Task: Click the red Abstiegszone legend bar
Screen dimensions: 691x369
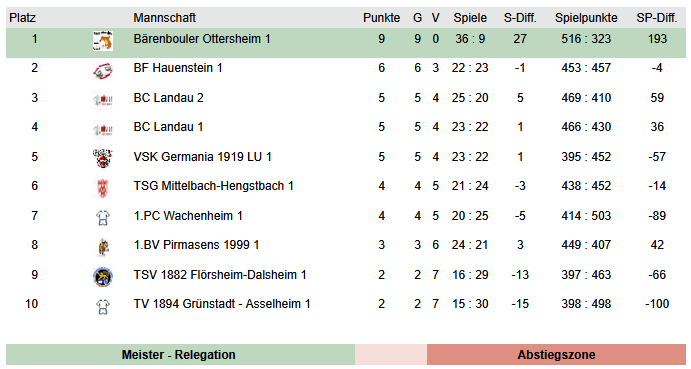Action: 556,354
